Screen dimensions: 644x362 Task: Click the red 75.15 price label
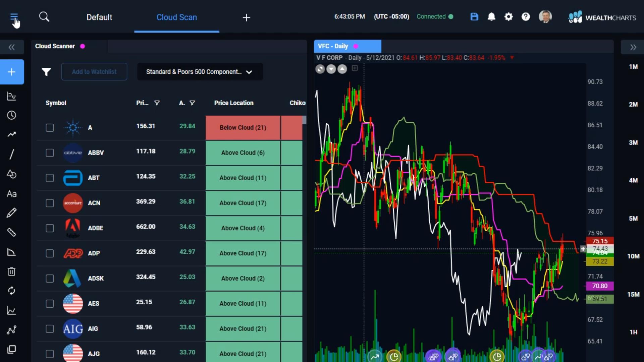(x=600, y=241)
